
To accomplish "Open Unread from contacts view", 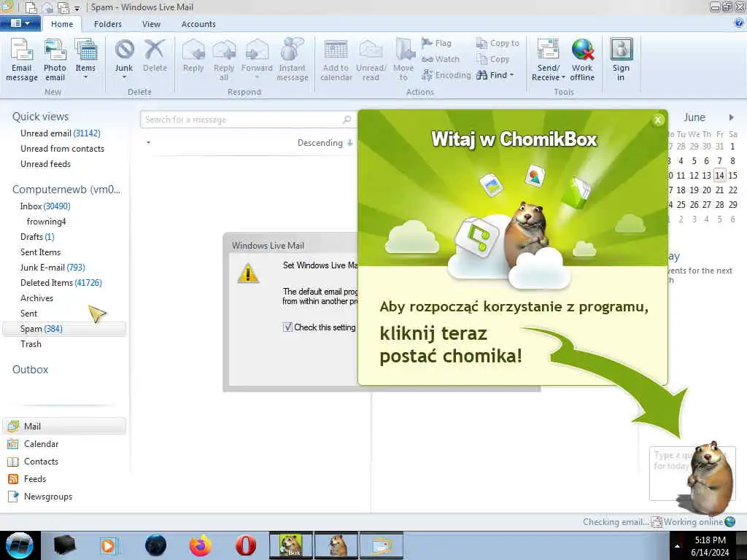I will pos(63,149).
